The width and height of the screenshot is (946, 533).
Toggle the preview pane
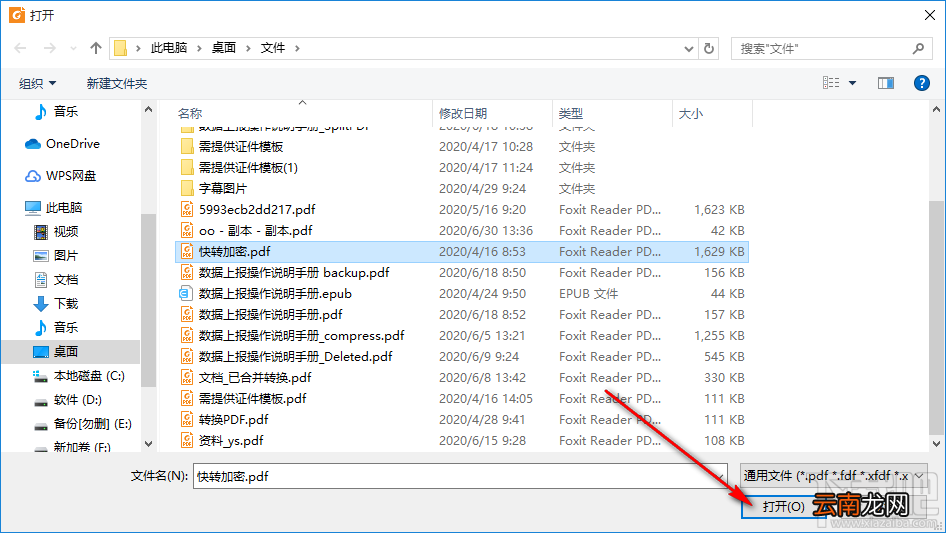click(886, 83)
